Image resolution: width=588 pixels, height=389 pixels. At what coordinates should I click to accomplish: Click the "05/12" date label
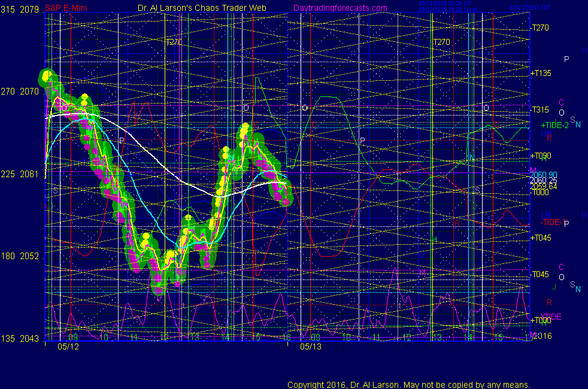(68, 347)
